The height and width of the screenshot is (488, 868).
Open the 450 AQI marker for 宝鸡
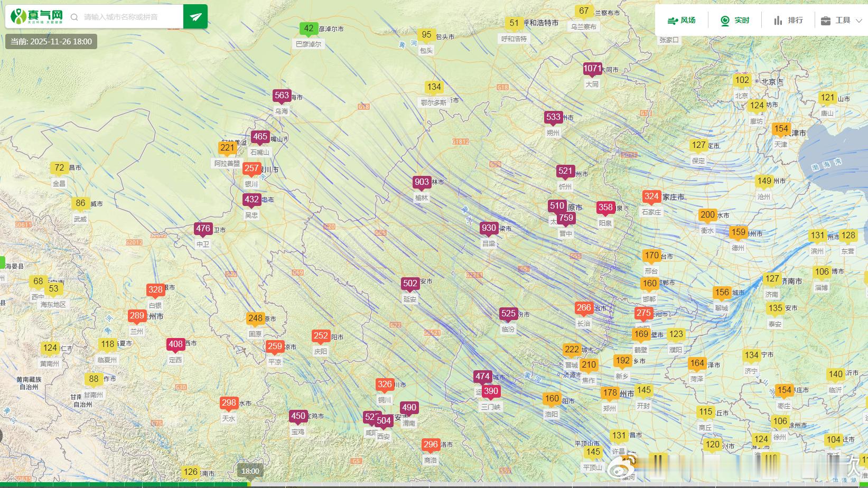tap(298, 417)
